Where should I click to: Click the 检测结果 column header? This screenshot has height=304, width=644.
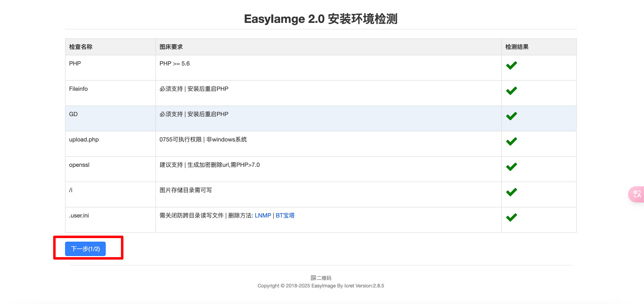click(x=517, y=47)
